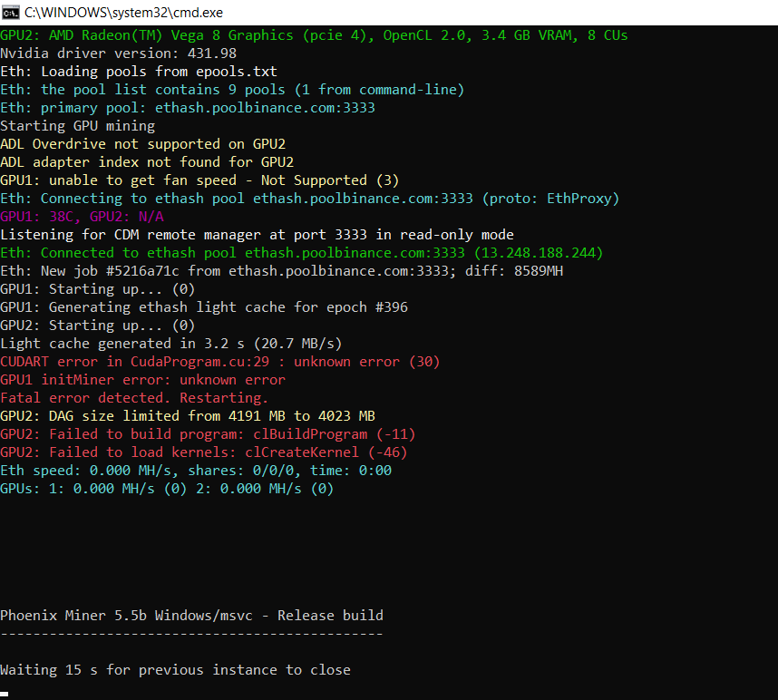The width and height of the screenshot is (778, 700).
Task: Click 'Fatal error detected. Restarting.' line
Action: (134, 398)
